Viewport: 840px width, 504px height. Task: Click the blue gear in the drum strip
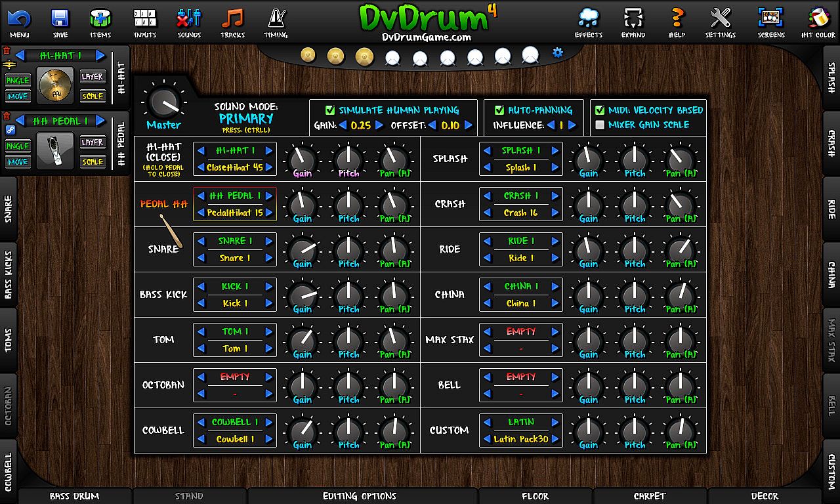click(x=558, y=52)
